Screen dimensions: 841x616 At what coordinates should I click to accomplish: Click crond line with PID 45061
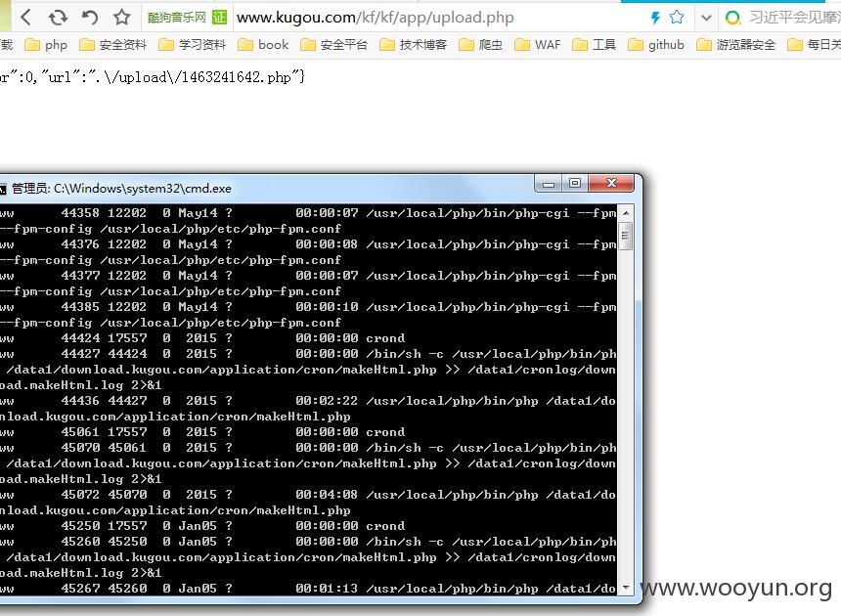(x=202, y=432)
